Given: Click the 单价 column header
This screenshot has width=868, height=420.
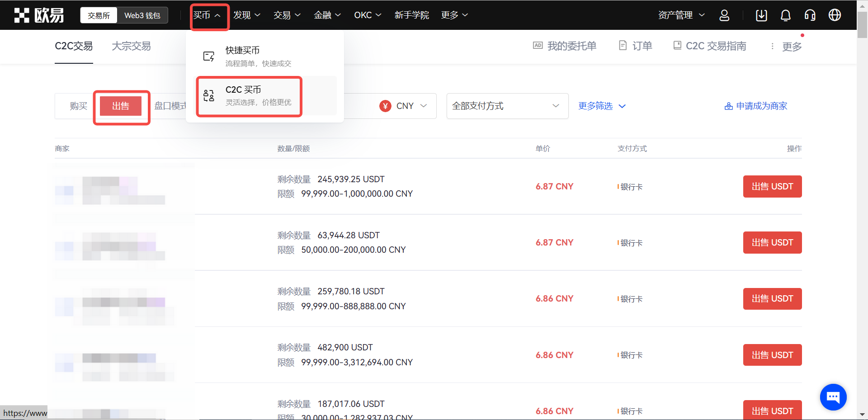Looking at the screenshot, I should coord(542,148).
